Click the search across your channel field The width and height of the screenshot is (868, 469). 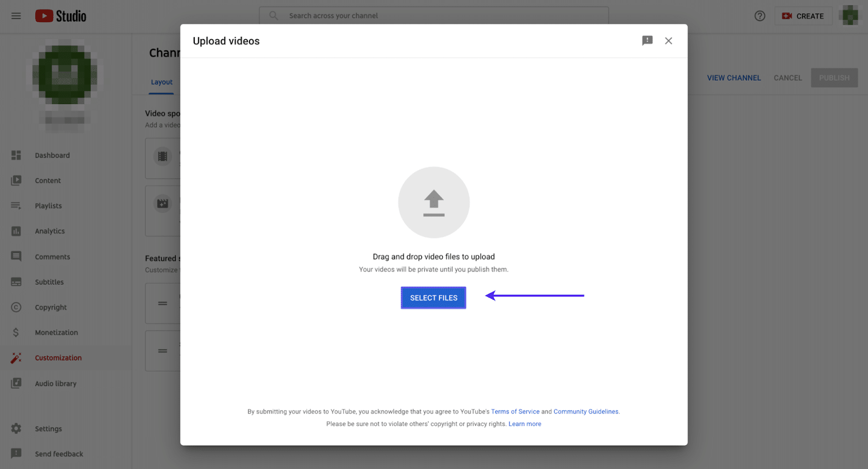point(434,16)
